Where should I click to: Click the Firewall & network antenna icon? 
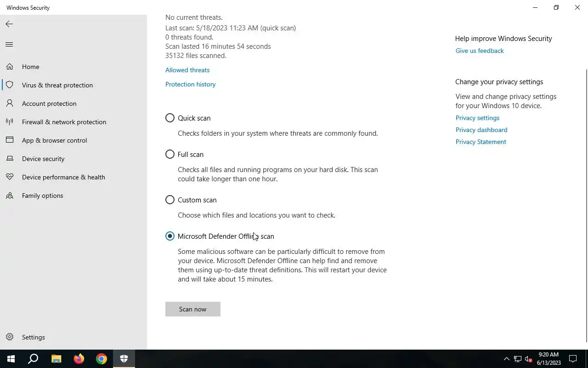10,122
